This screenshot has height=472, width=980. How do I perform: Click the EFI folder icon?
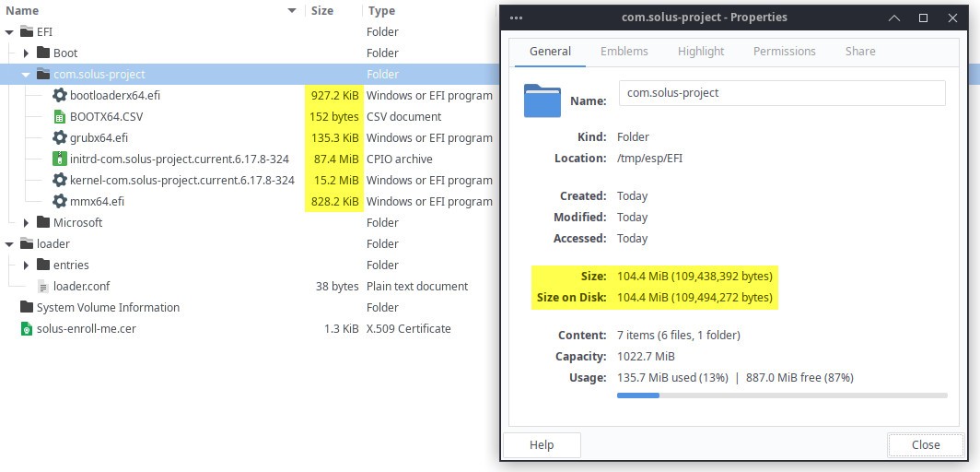(x=26, y=32)
